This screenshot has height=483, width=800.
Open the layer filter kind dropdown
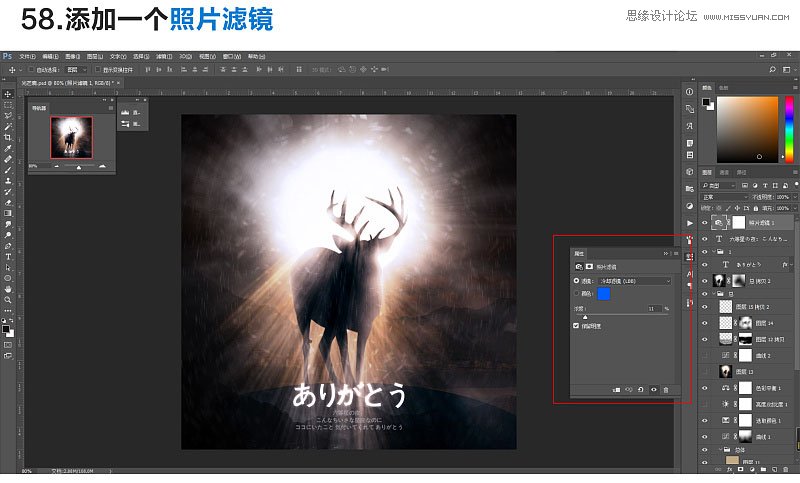pos(718,185)
